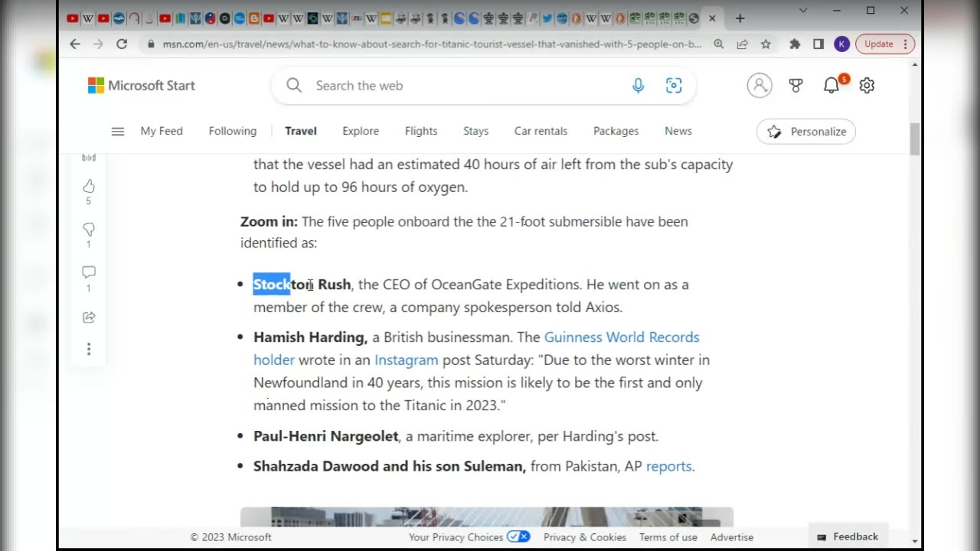Open notifications bell

pyautogui.click(x=832, y=85)
